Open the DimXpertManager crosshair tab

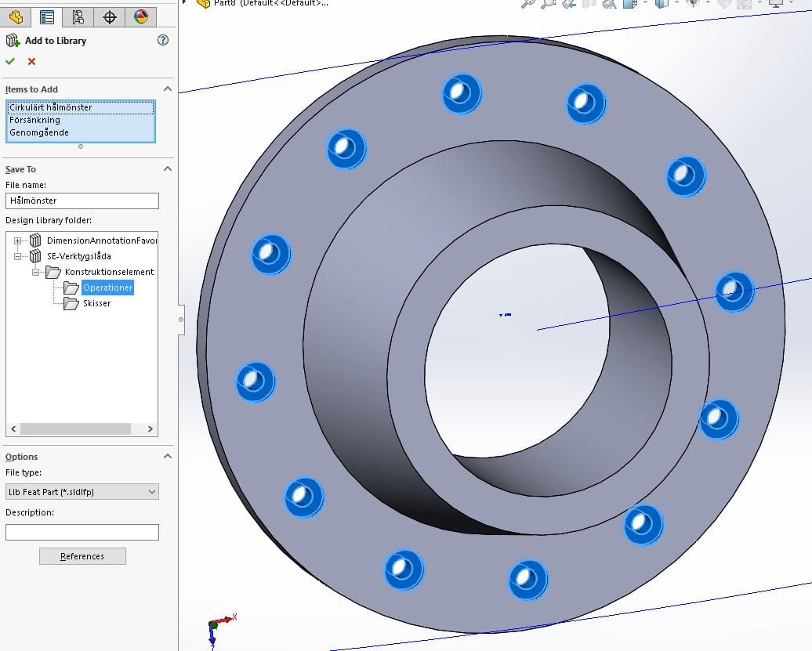(x=109, y=17)
